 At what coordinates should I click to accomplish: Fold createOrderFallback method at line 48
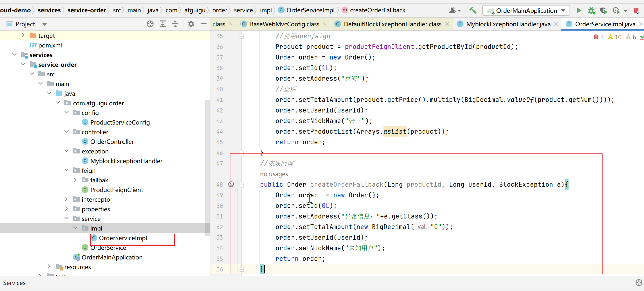(x=242, y=185)
